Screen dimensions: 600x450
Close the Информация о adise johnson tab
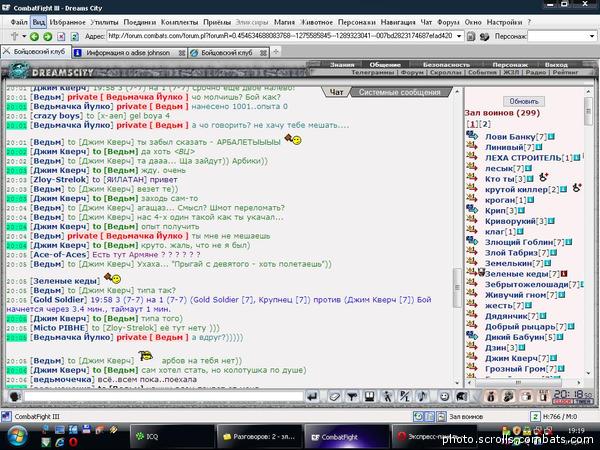(x=182, y=53)
